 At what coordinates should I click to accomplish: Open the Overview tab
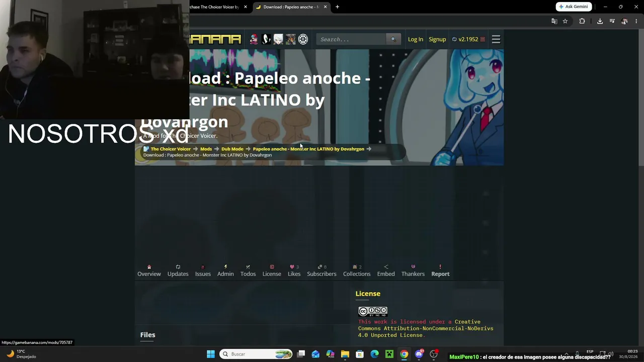tap(149, 270)
